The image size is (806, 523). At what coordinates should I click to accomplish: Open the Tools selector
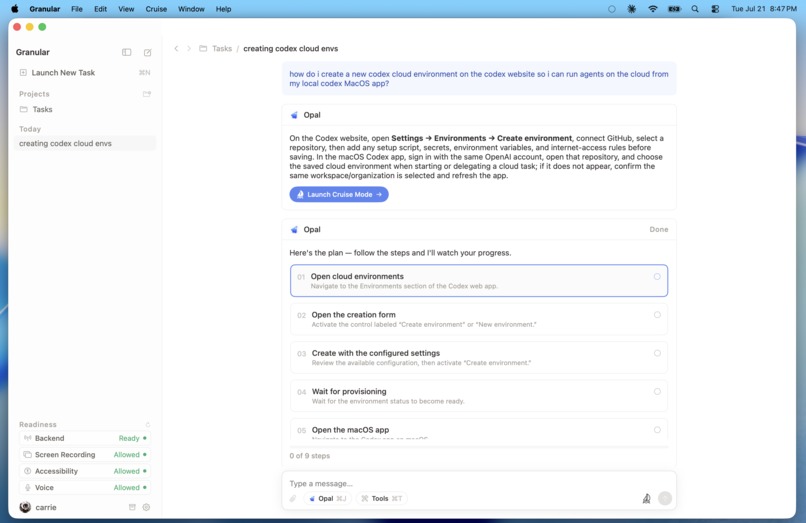coord(381,498)
